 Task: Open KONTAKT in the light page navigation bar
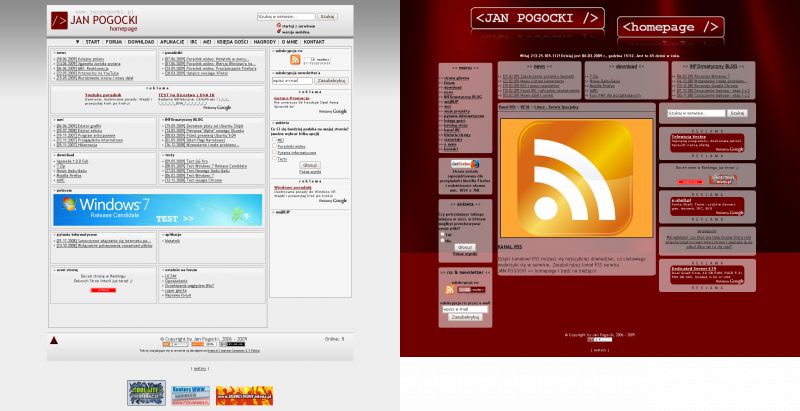point(314,42)
